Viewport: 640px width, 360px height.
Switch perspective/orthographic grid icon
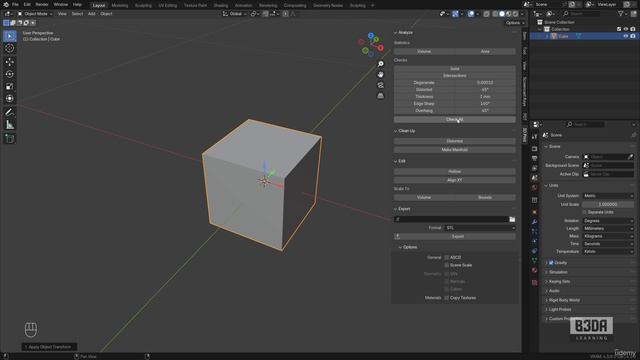(380, 96)
